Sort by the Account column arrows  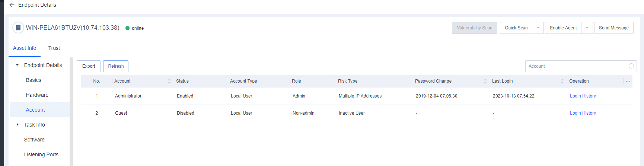169,81
